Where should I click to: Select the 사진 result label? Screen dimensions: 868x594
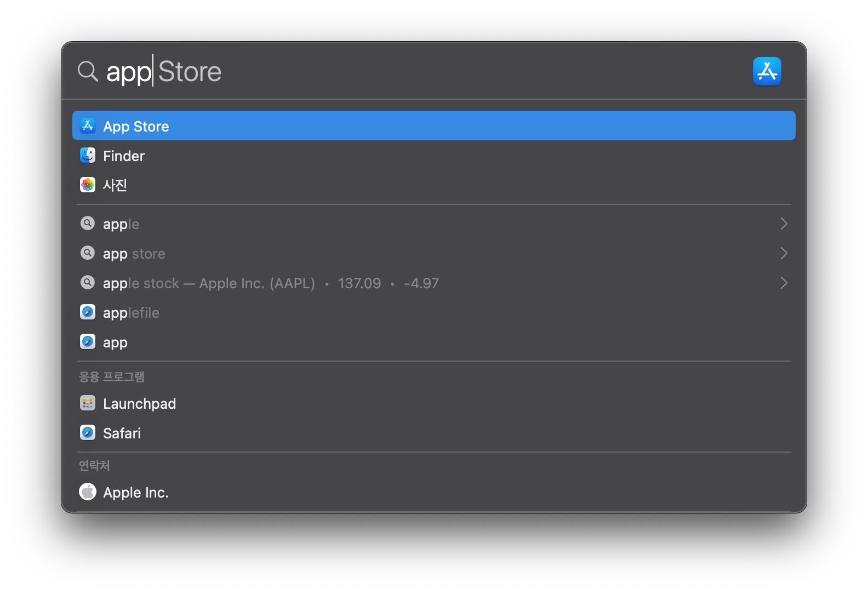point(115,185)
